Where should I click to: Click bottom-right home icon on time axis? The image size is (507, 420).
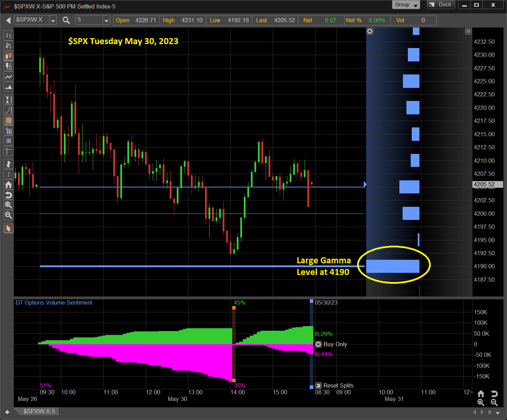click(x=481, y=394)
